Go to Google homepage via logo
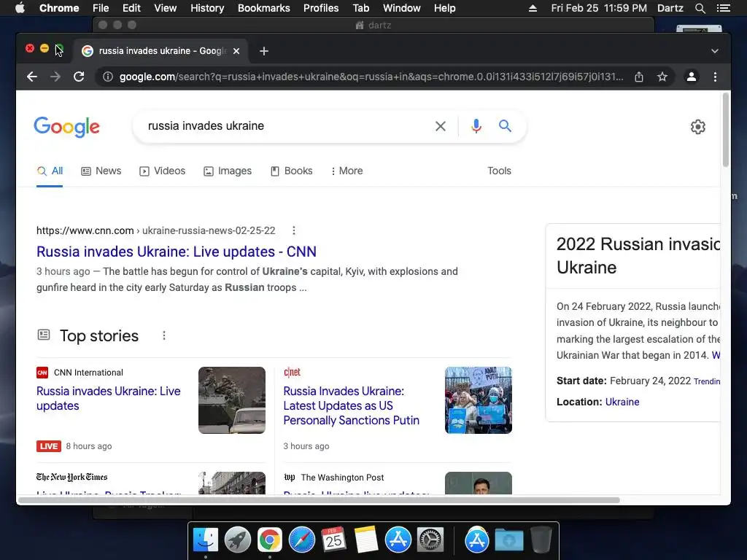The height and width of the screenshot is (560, 747). 66,127
